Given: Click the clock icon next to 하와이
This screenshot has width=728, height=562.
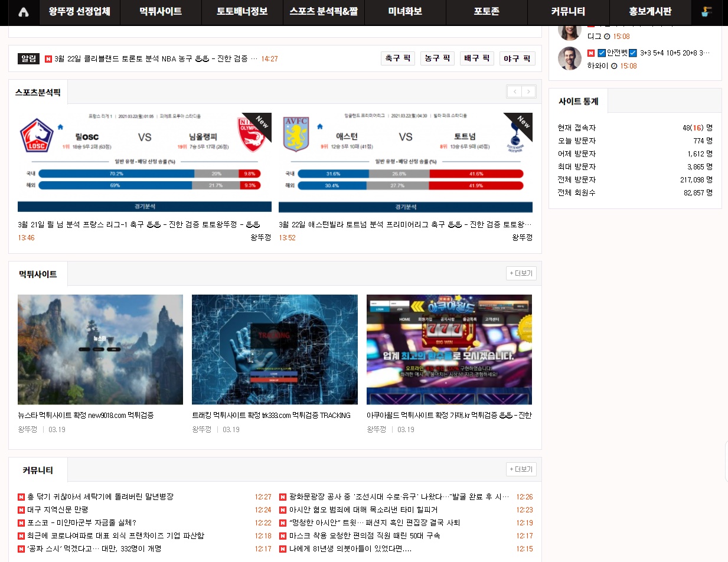Looking at the screenshot, I should click(x=614, y=66).
